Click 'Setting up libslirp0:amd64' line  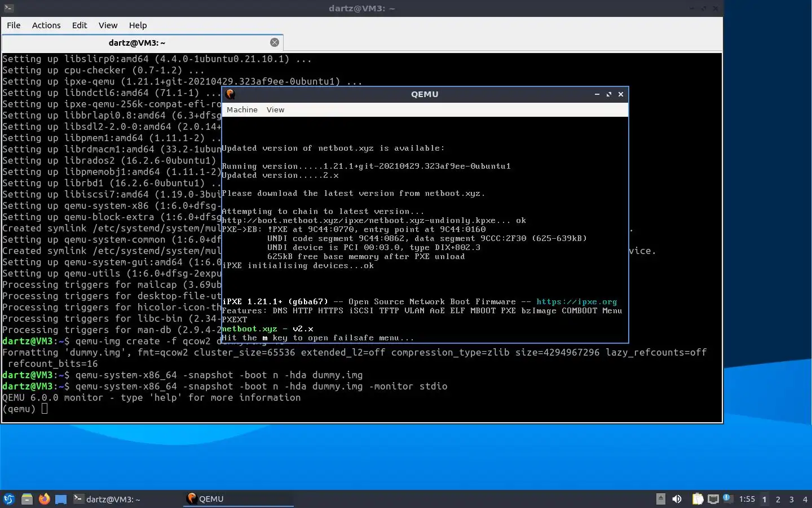pyautogui.click(x=157, y=59)
